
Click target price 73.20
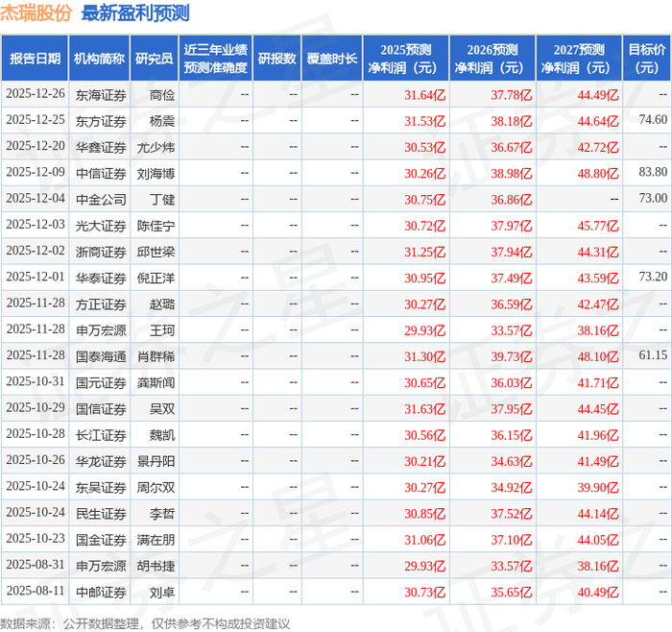[653, 277]
